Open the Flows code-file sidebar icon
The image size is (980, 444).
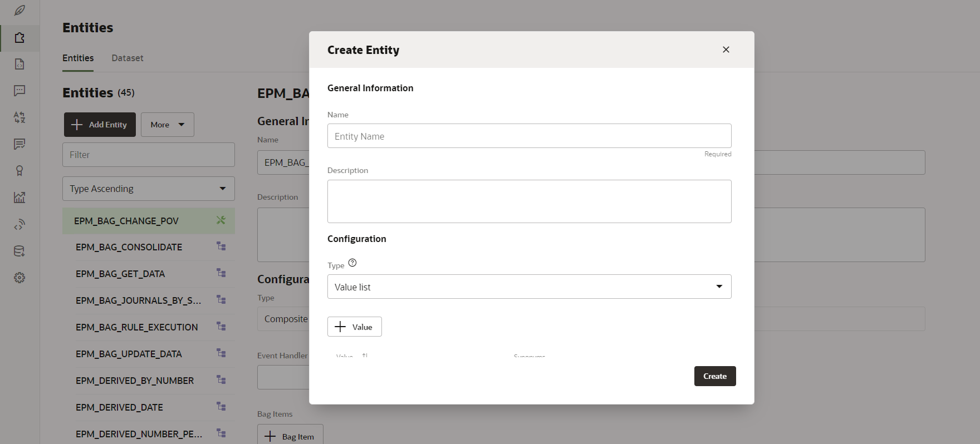pos(19,64)
